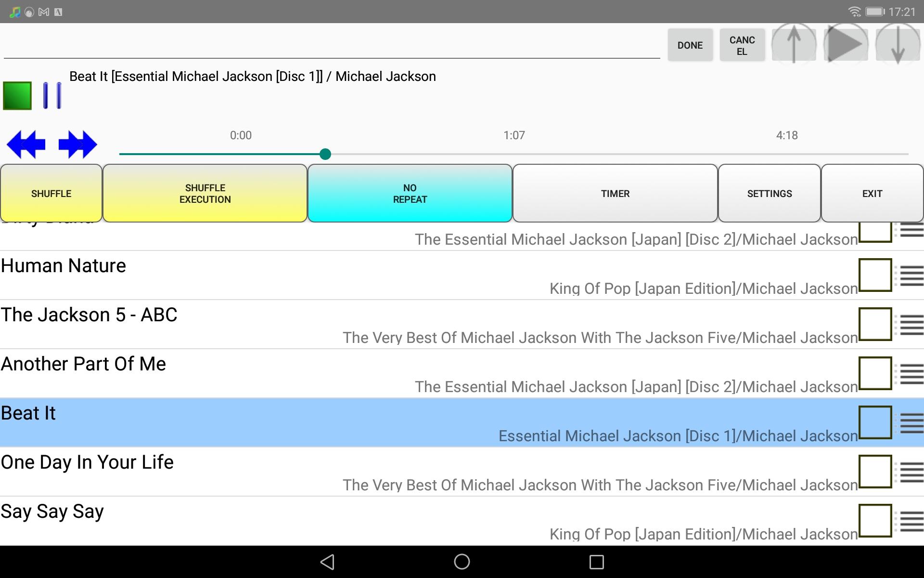924x578 pixels.
Task: Tap the Gmail notification icon in status bar
Action: click(44, 12)
